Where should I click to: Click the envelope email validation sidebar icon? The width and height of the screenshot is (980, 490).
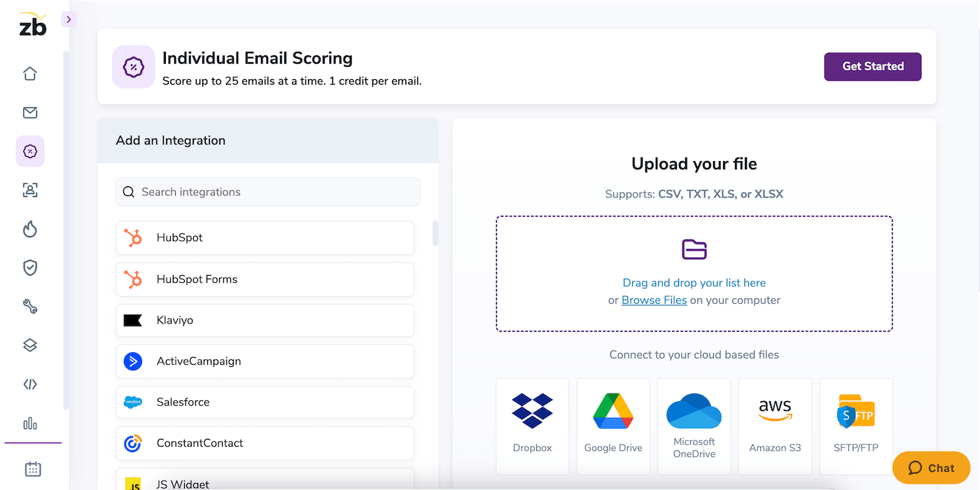click(30, 113)
